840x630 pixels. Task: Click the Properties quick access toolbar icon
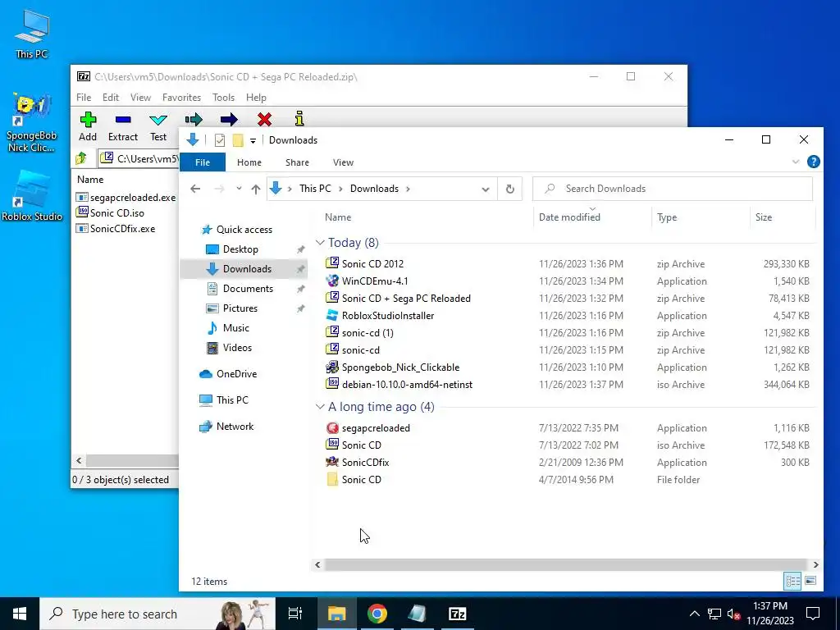(220, 140)
